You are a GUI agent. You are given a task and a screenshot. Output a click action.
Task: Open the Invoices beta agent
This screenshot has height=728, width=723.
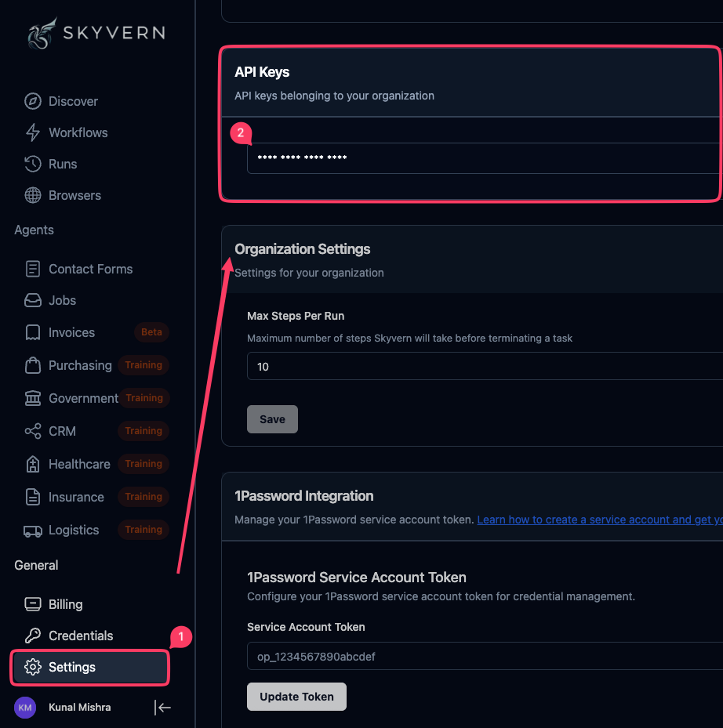click(x=71, y=332)
